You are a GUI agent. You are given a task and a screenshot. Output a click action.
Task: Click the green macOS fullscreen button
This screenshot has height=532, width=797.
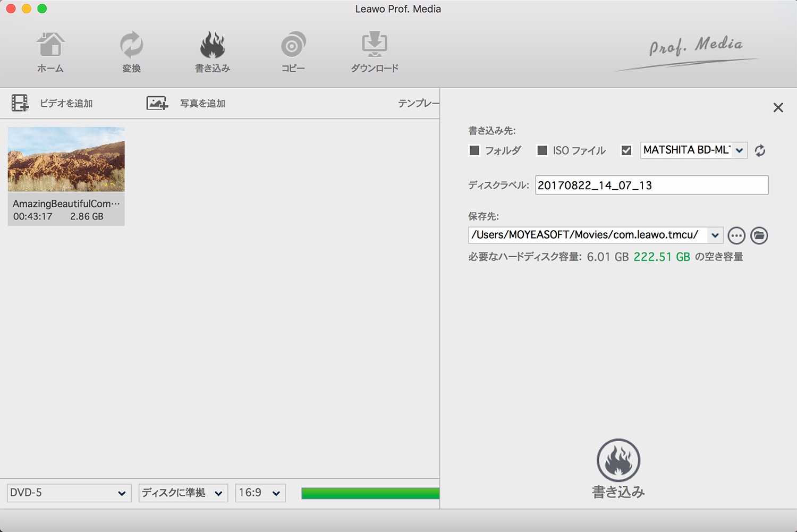42,9
